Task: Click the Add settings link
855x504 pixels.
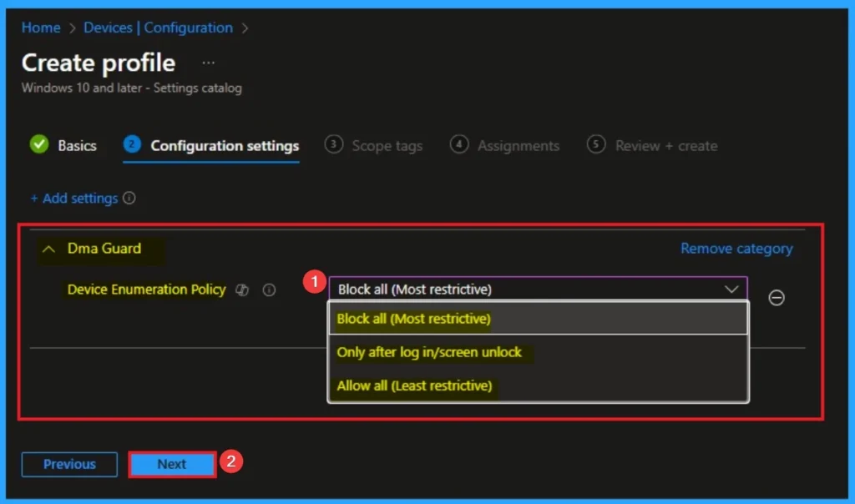Action: [74, 199]
